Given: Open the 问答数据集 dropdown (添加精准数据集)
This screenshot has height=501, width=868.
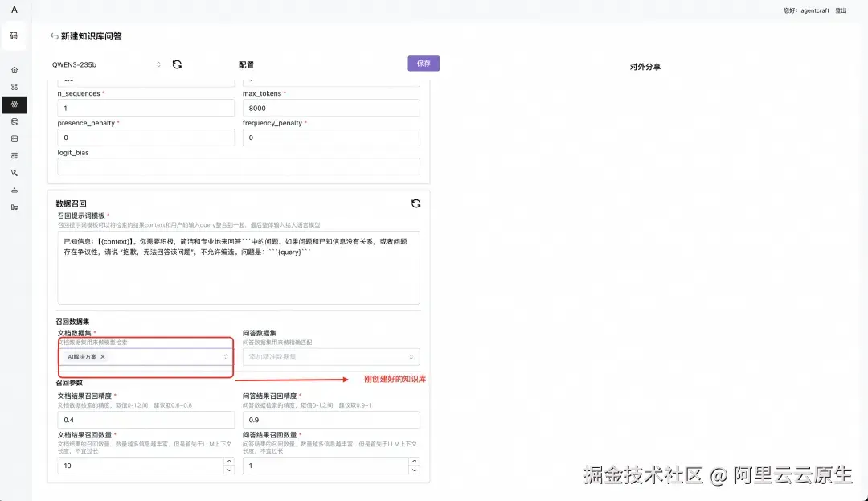Looking at the screenshot, I should click(x=331, y=357).
